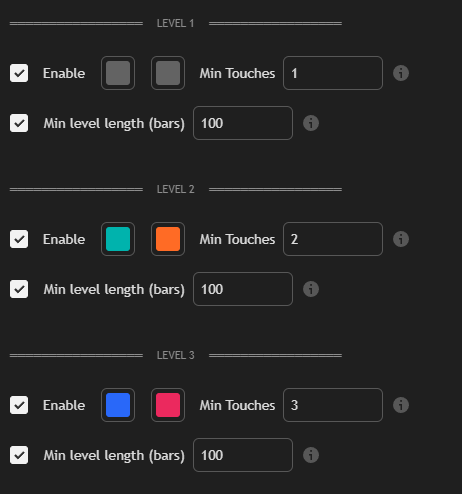Open the first gray swatch in Level 1
This screenshot has height=494, width=462.
(x=118, y=73)
